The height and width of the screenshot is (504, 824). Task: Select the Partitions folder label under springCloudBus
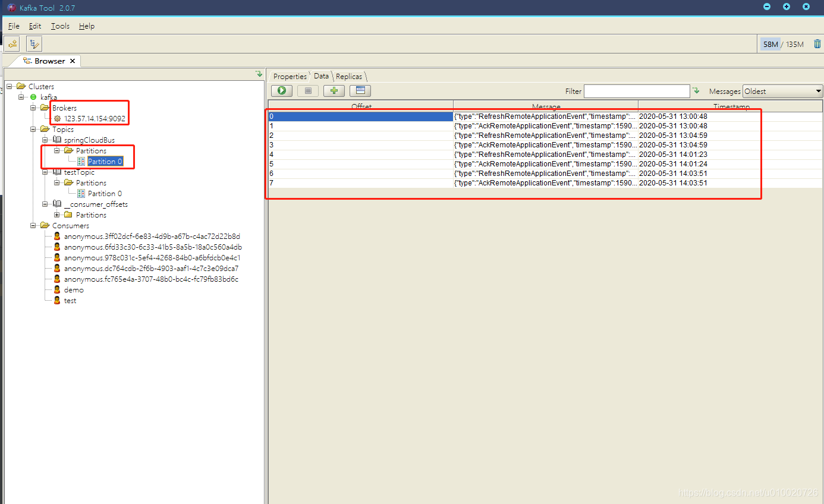pyautogui.click(x=91, y=150)
